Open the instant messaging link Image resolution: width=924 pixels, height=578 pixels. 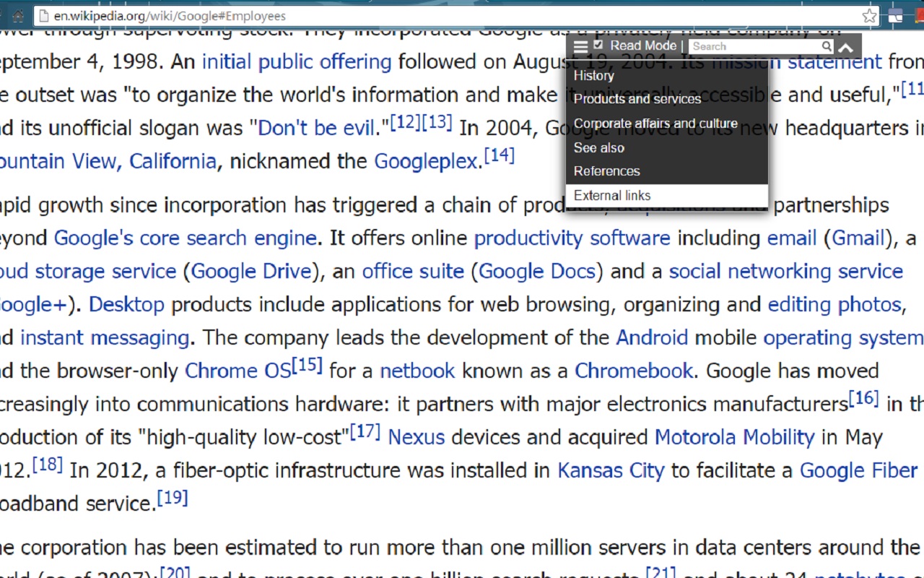click(x=105, y=337)
